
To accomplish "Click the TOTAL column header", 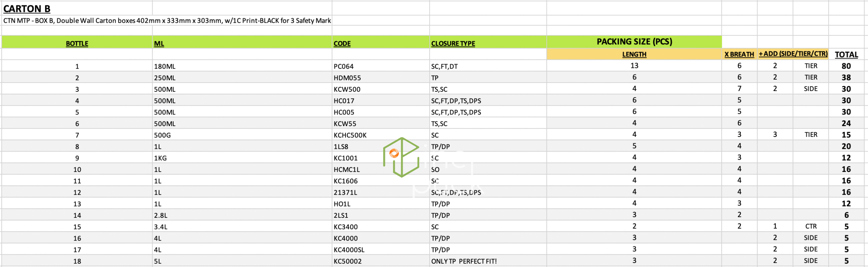I will click(846, 55).
